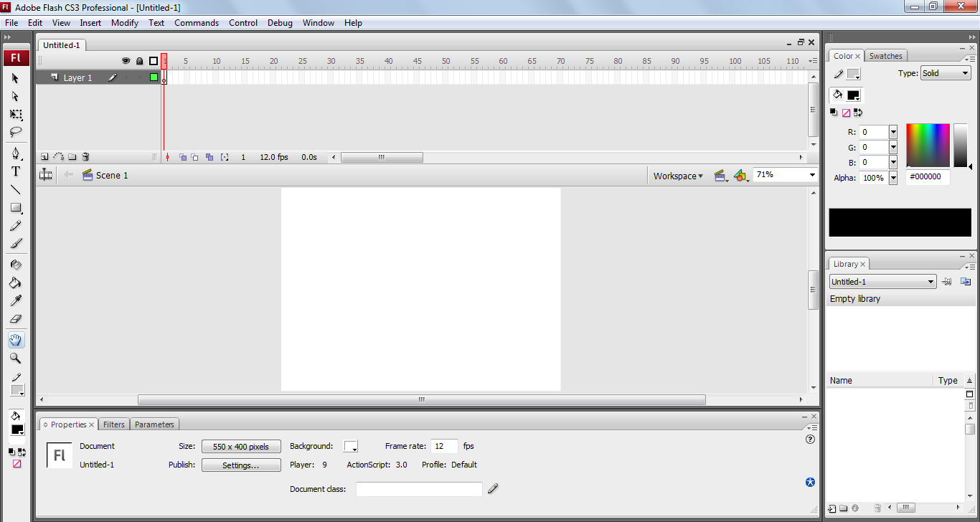Open the B value dropdown arrow
The height and width of the screenshot is (522, 980).
893,162
